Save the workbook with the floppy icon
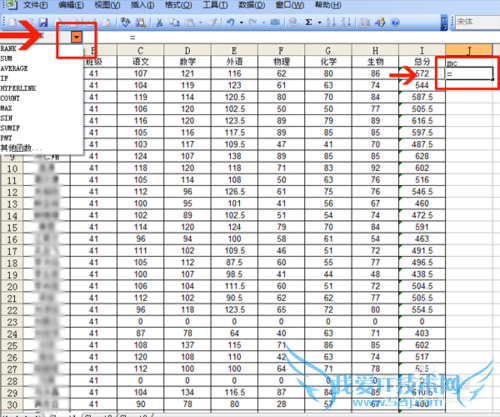This screenshot has height=417, width=500. (x=43, y=23)
